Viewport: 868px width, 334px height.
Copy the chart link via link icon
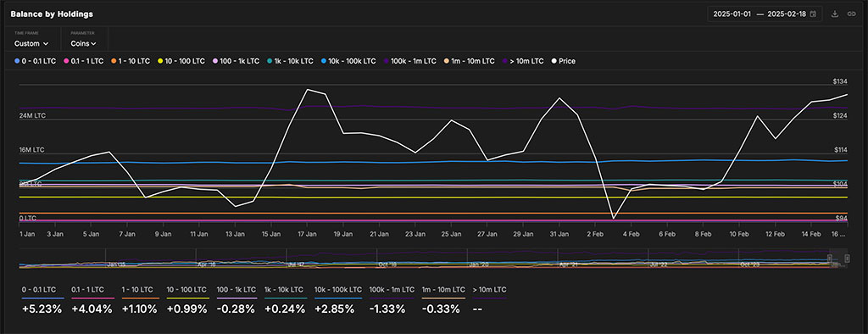pos(851,14)
